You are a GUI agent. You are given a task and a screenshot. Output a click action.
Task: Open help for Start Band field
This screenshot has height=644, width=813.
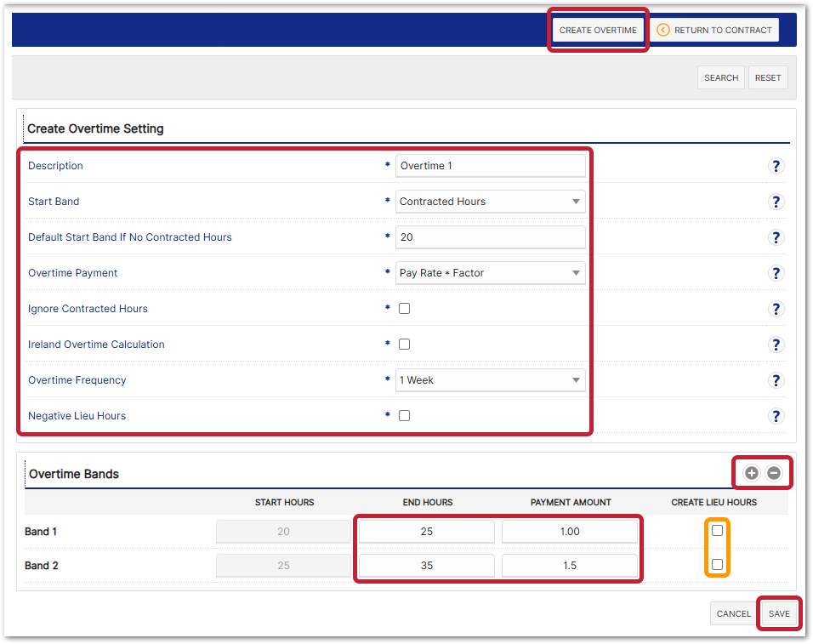pyautogui.click(x=776, y=202)
